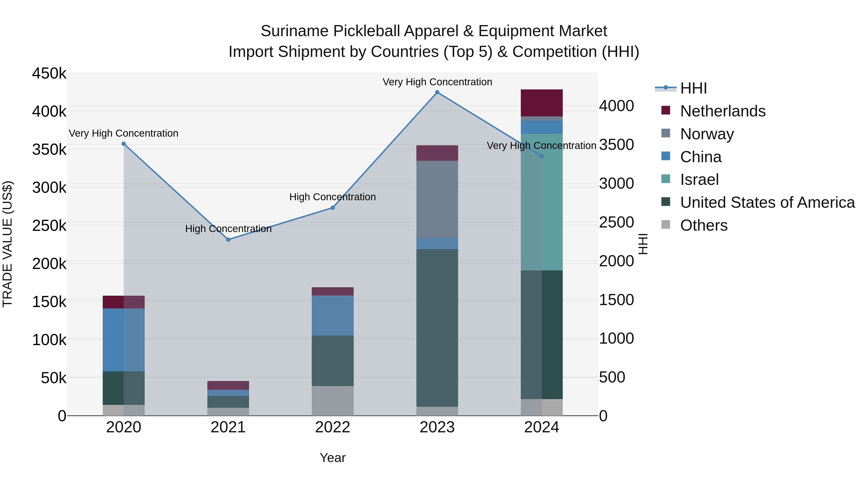This screenshot has height=488, width=868.
Task: Click the HHI line marker for 2024
Action: coord(542,156)
